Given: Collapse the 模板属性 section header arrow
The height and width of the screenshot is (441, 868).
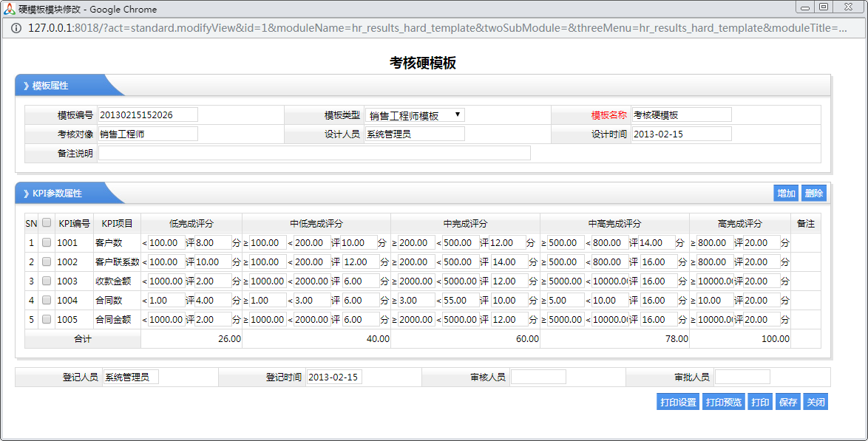Looking at the screenshot, I should point(27,86).
